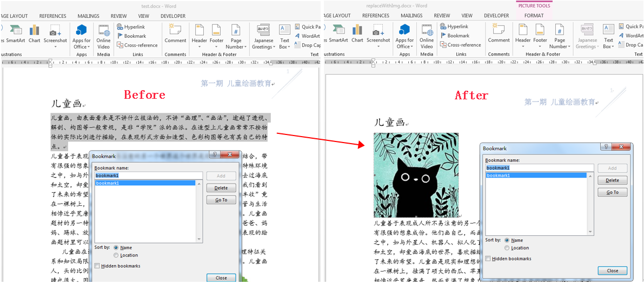Select Sort by Name in left Bookmark dialog
This screenshot has height=284, width=644.
(x=116, y=247)
